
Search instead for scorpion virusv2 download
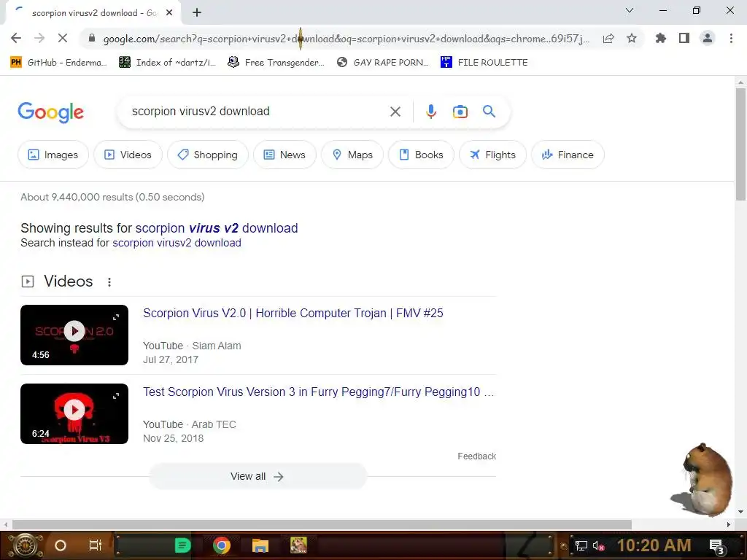pyautogui.click(x=177, y=243)
